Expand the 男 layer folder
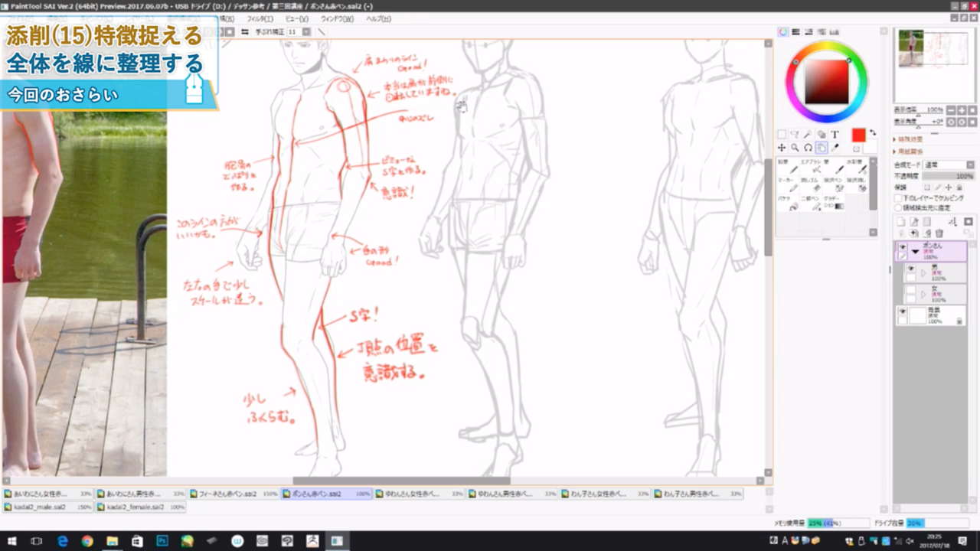 [923, 272]
